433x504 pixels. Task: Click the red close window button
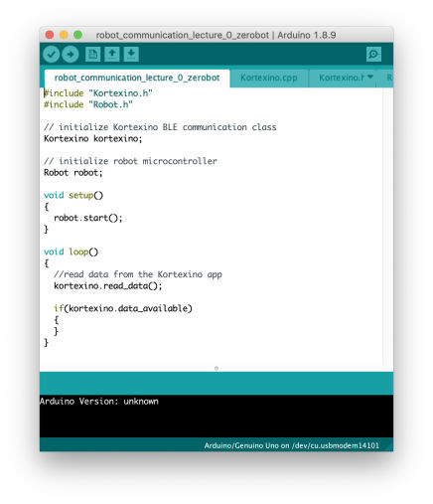[x=50, y=35]
